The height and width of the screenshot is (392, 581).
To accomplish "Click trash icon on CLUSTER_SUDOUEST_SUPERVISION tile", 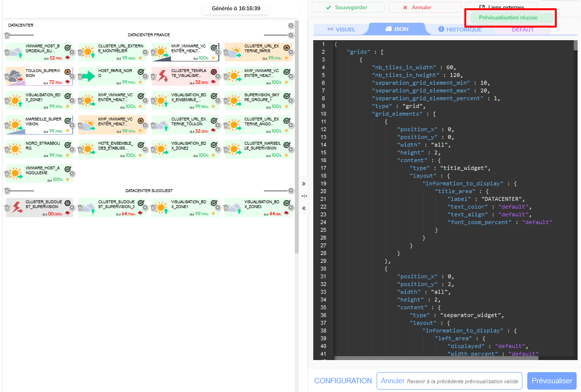I will click(x=8, y=208).
